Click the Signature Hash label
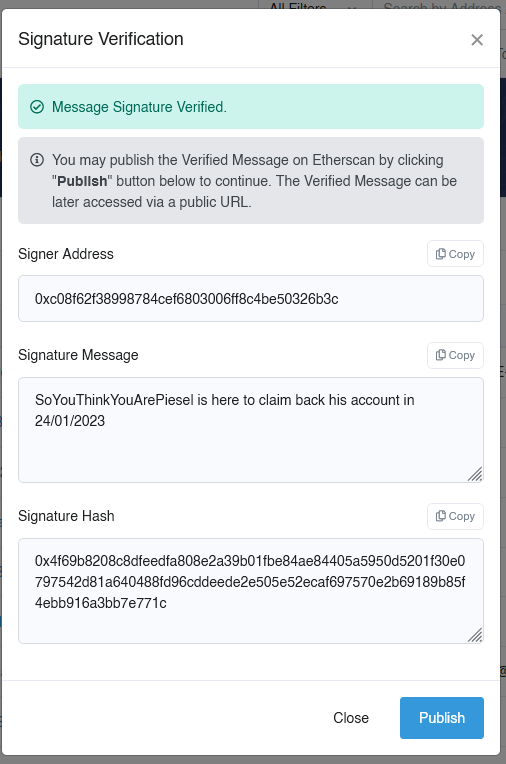The width and height of the screenshot is (506, 764). click(66, 516)
